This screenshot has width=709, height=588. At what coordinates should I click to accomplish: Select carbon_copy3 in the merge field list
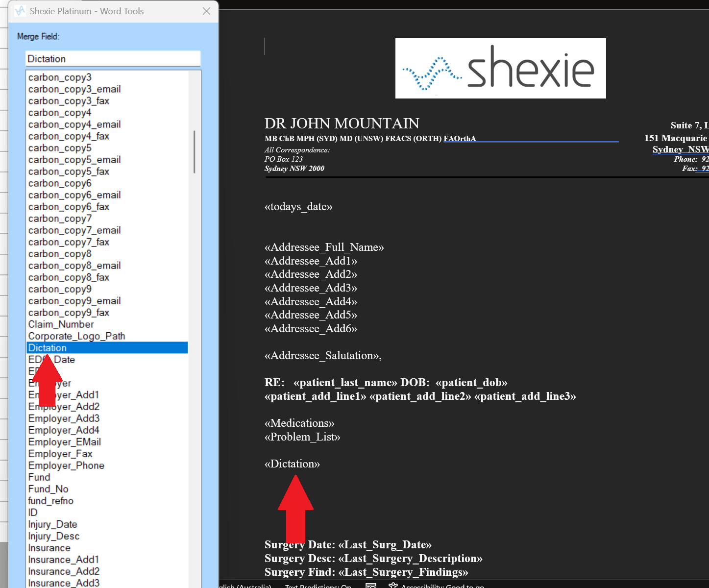pyautogui.click(x=107, y=77)
